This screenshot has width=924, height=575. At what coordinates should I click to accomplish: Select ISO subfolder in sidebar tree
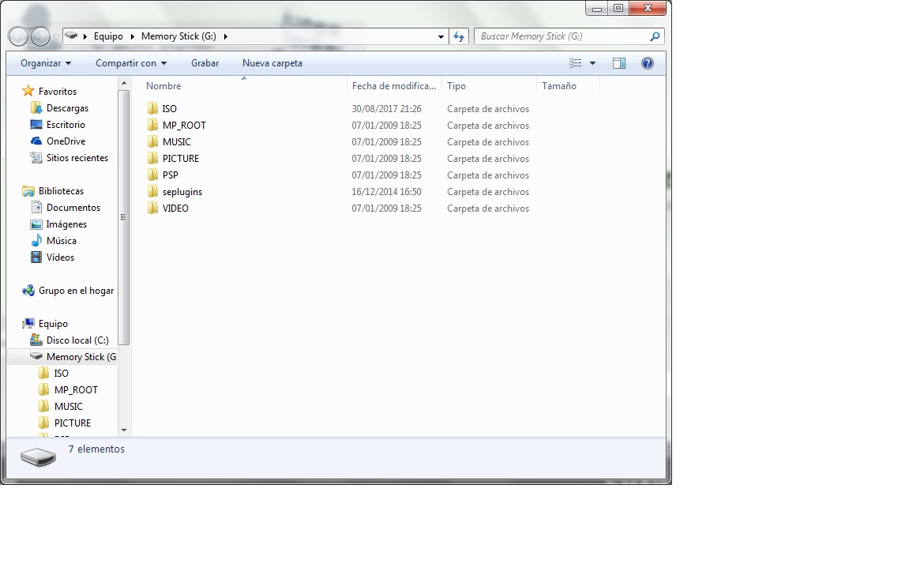pos(62,373)
